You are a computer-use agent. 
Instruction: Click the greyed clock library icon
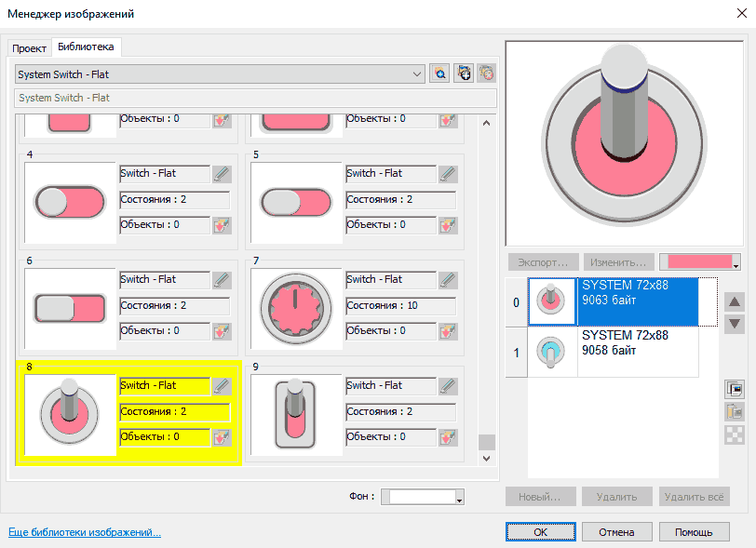click(487, 74)
